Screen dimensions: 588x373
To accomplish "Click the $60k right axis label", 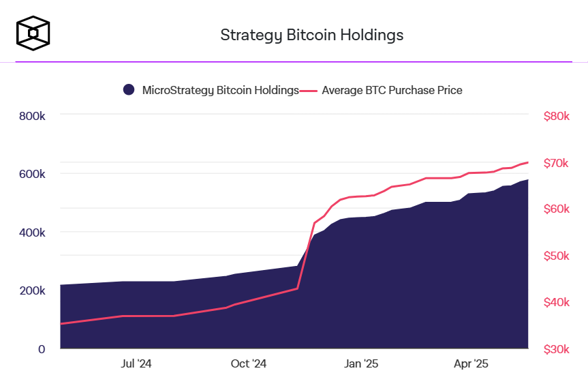I will click(556, 209).
